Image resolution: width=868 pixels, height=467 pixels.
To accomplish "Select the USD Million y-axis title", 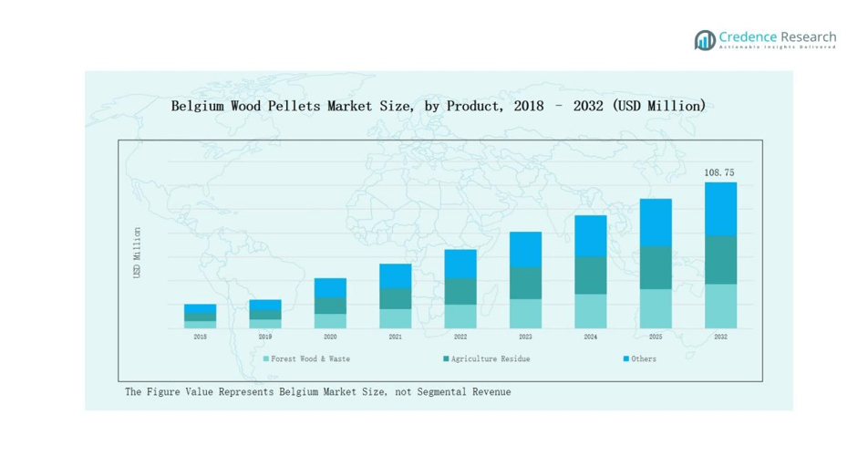I will [x=137, y=253].
